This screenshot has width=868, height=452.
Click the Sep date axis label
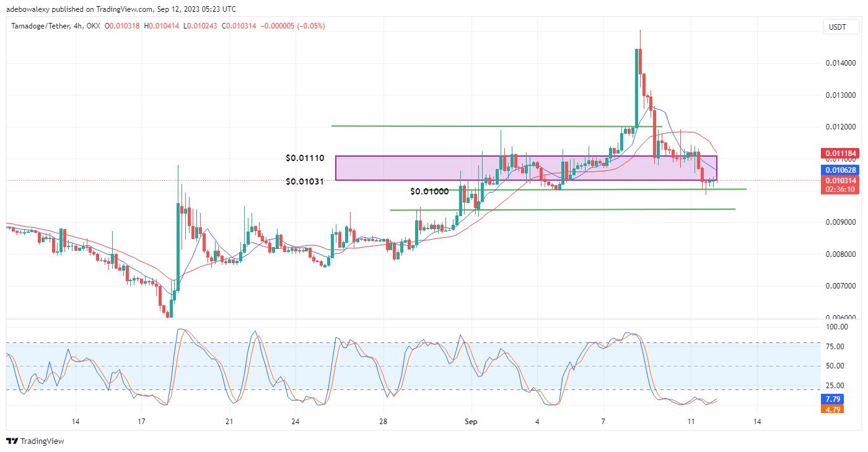click(471, 422)
